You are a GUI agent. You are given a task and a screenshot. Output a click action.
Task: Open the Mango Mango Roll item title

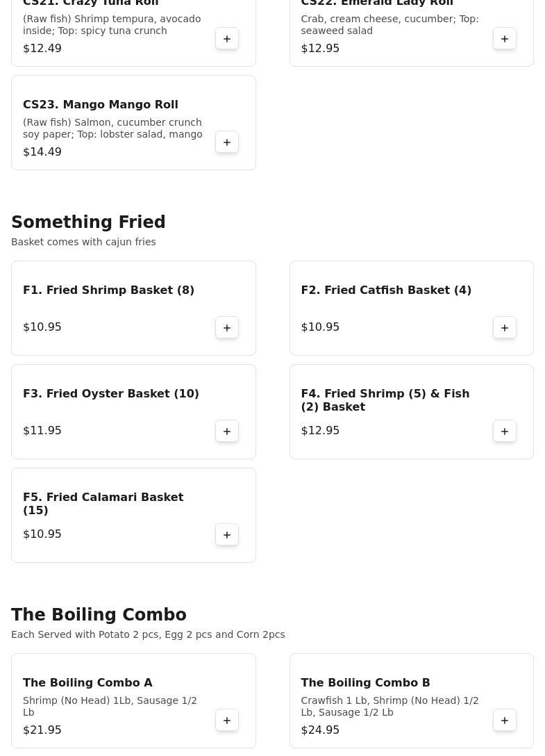[101, 105]
